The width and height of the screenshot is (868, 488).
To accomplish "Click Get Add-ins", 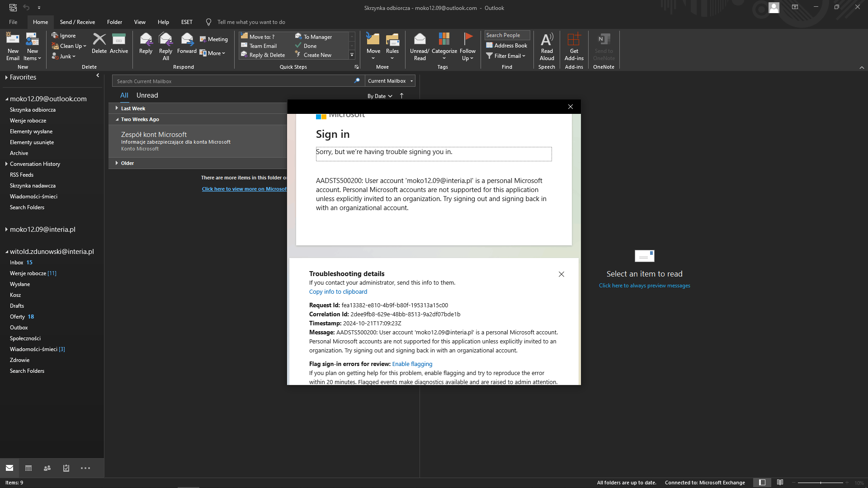I will tap(574, 47).
